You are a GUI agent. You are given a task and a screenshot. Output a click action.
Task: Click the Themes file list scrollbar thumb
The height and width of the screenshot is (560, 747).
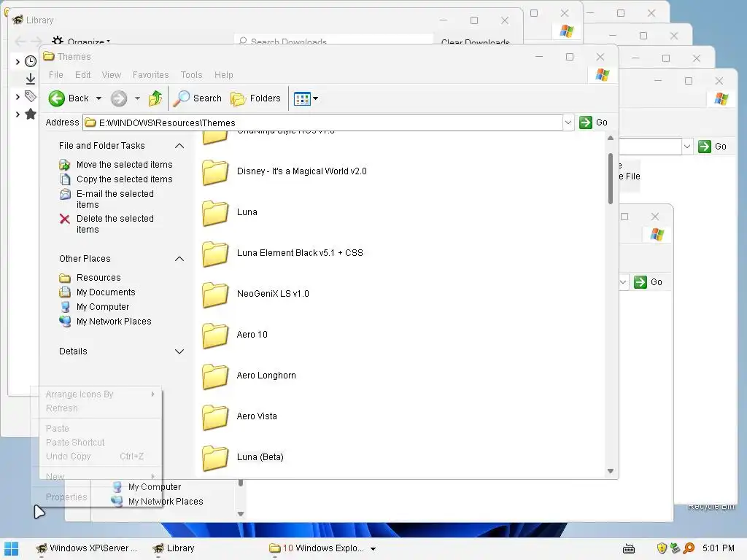[x=611, y=178]
